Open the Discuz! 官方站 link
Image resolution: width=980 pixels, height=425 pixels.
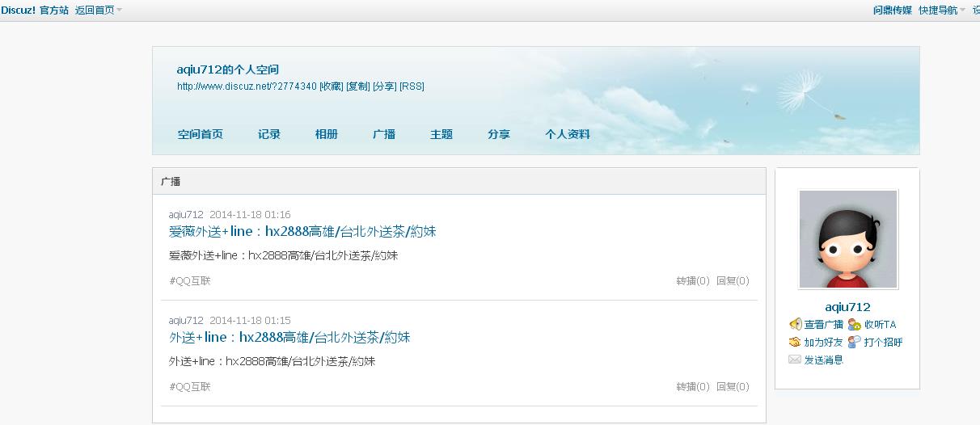pos(35,10)
